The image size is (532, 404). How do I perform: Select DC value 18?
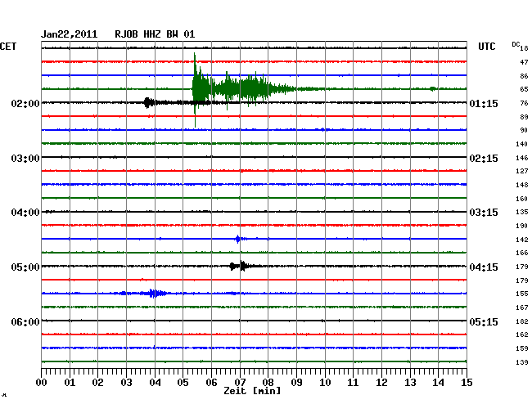click(x=524, y=48)
